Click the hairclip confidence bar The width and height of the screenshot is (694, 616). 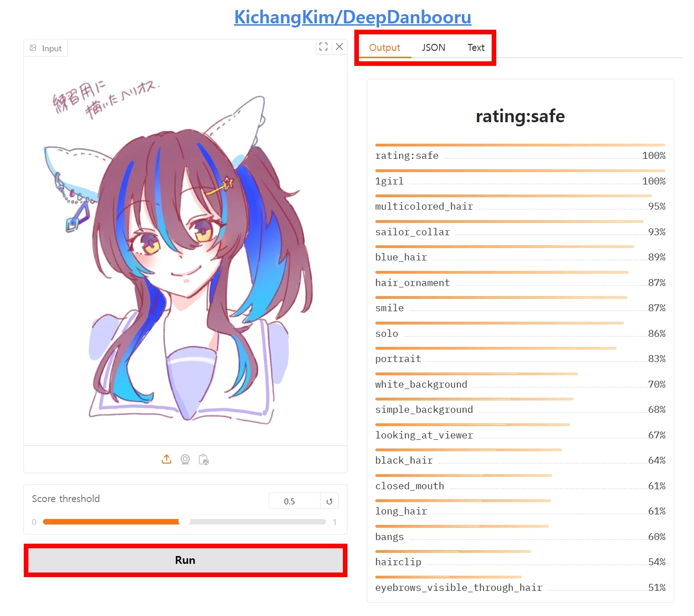pos(453,551)
